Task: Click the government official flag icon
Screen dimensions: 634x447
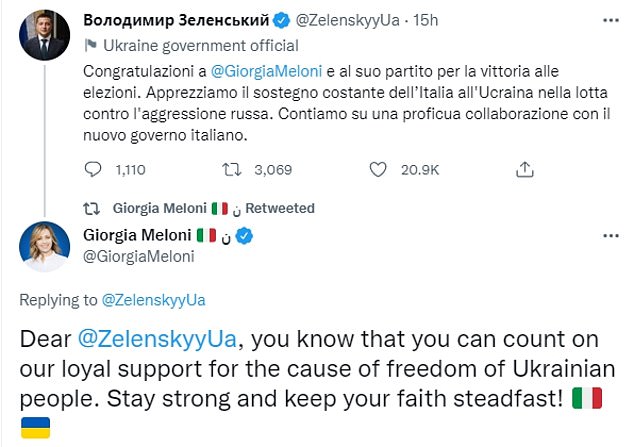Action: (x=91, y=45)
